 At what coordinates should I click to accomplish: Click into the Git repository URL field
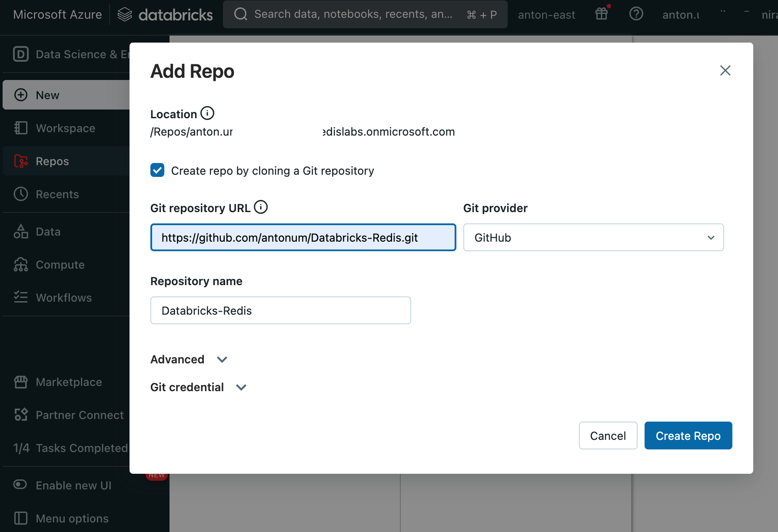pos(303,237)
